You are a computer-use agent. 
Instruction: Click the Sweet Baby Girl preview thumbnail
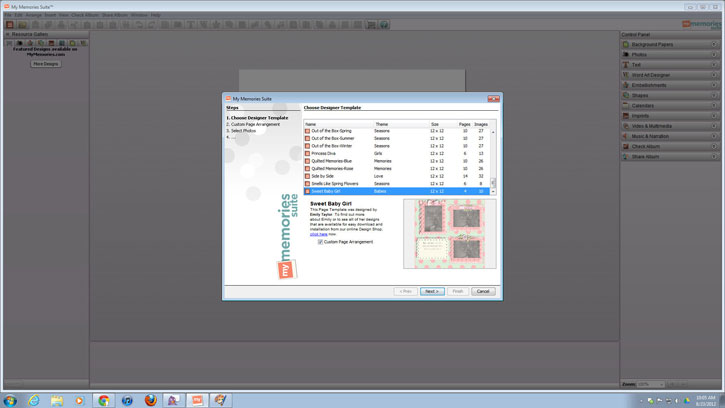pyautogui.click(x=449, y=234)
